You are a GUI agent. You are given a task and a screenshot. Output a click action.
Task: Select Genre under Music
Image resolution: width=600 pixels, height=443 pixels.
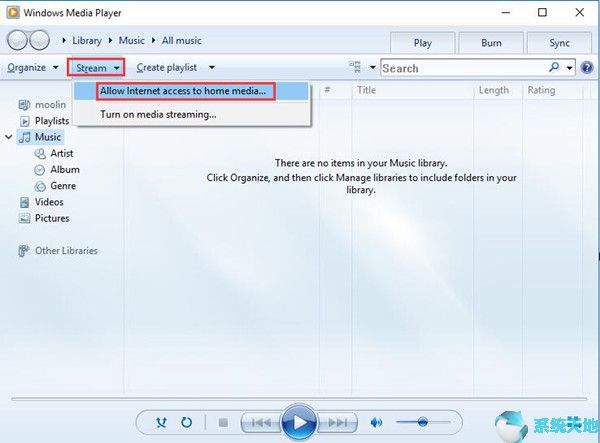tap(63, 186)
